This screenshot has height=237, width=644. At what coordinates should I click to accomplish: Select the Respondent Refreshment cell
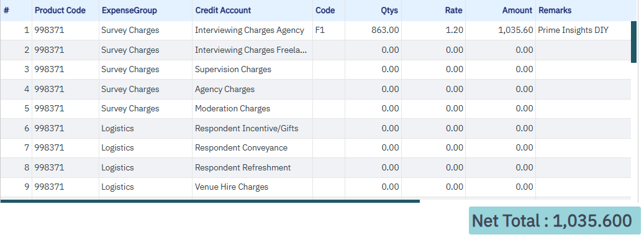[252, 167]
